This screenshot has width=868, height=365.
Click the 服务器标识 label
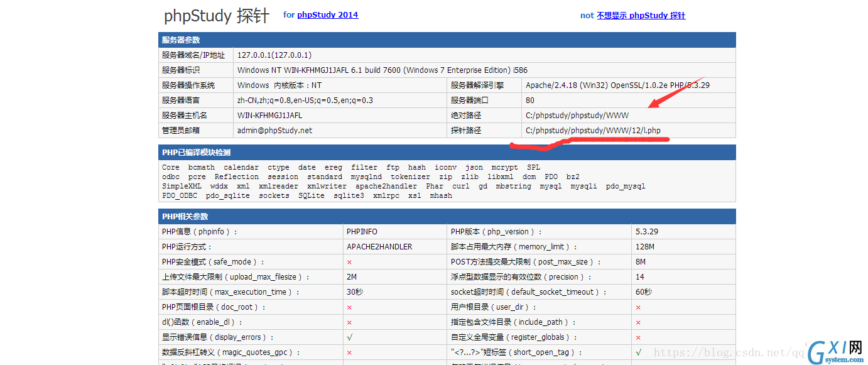click(x=181, y=70)
